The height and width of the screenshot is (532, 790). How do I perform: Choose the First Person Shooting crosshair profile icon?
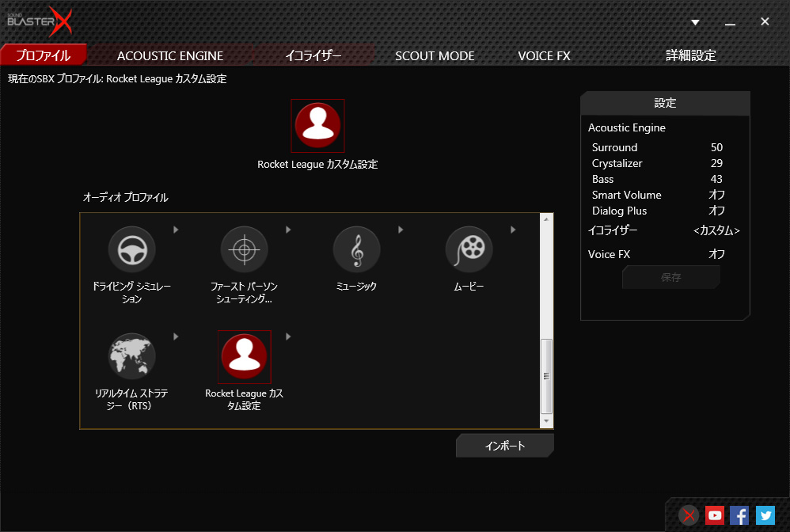tap(245, 250)
